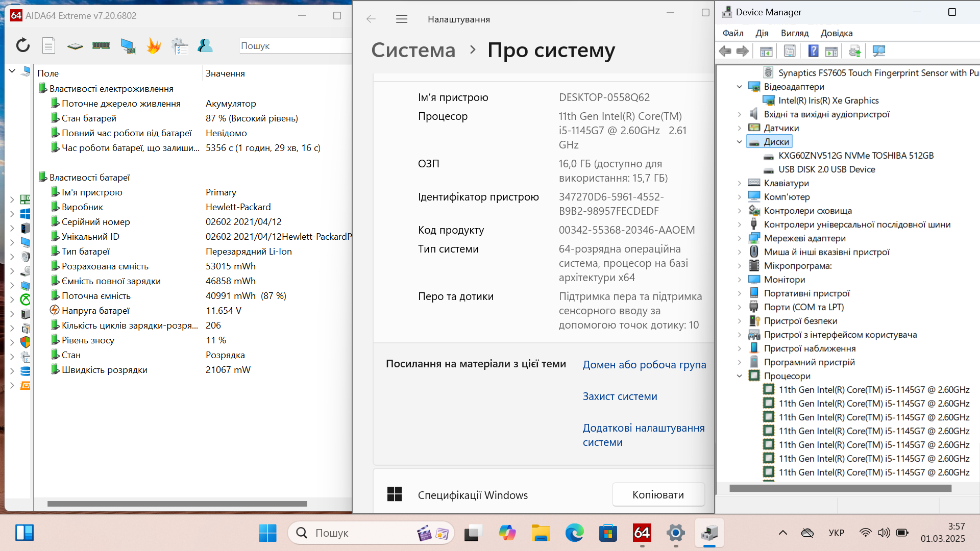Open the Вигляд menu in Device Manager

[795, 33]
